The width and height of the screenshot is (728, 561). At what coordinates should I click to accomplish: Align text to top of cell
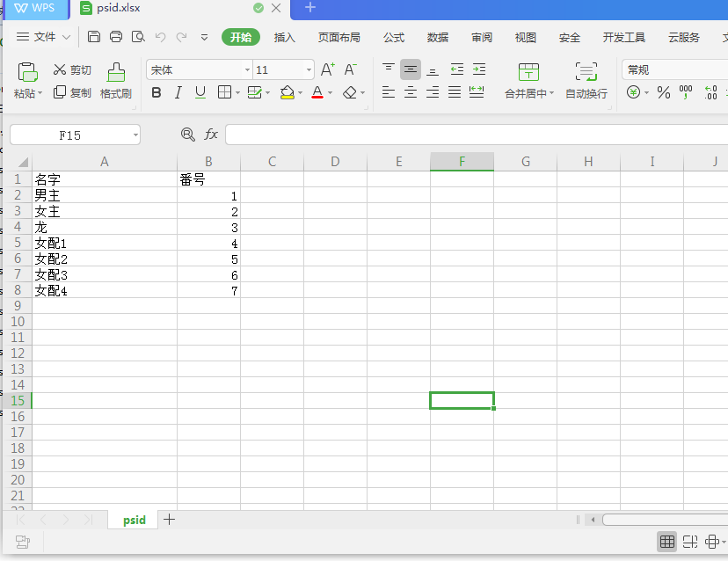click(x=389, y=69)
